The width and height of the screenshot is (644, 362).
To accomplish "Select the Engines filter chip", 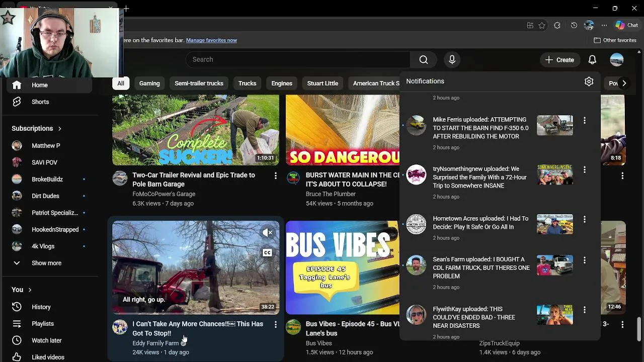I will (x=282, y=83).
